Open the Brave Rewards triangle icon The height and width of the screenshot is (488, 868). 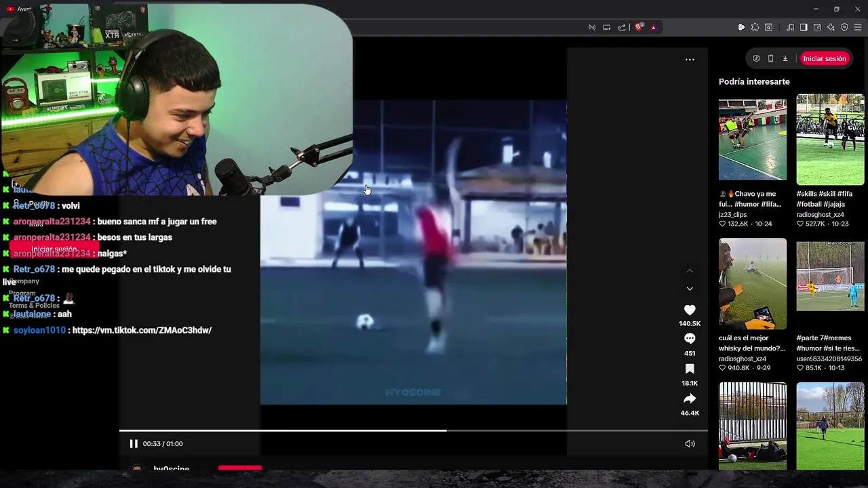(x=653, y=27)
